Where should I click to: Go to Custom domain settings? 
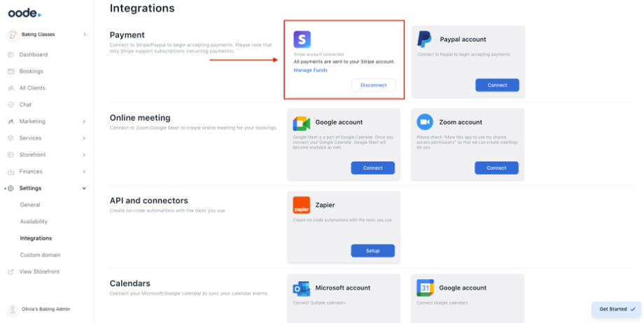pyautogui.click(x=40, y=255)
